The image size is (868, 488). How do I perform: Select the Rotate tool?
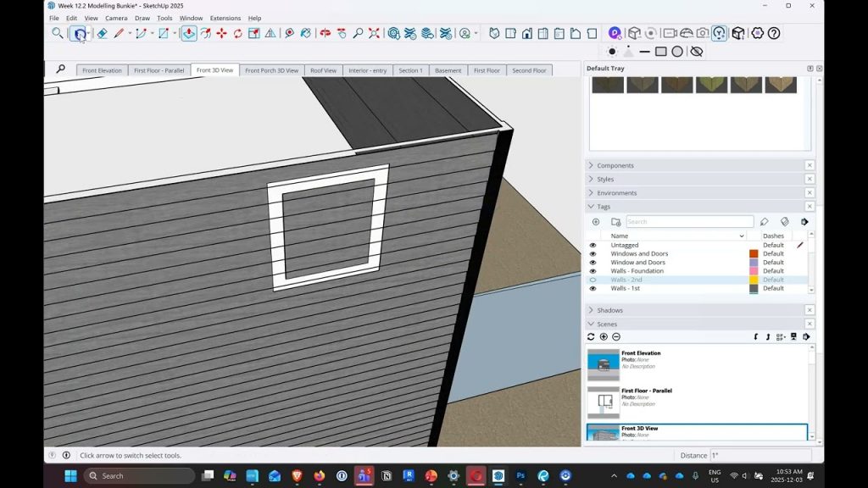(x=238, y=33)
